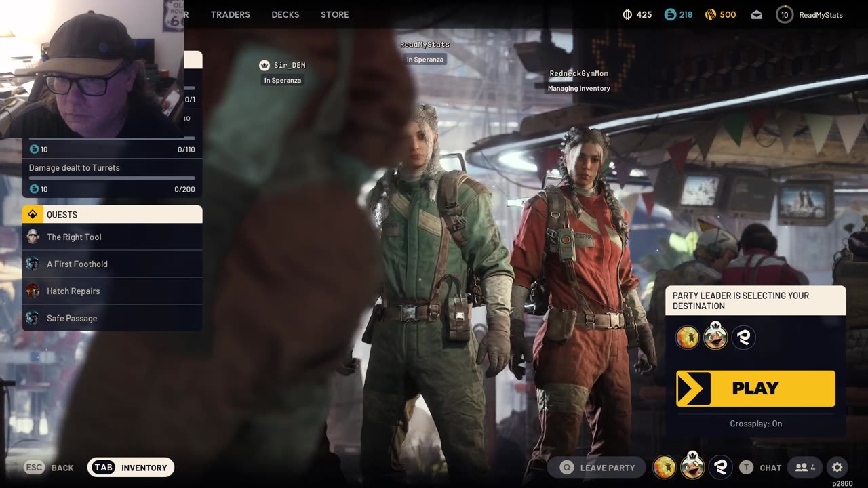The height and width of the screenshot is (488, 868).
Task: Click the orange avatar in bottom bar
Action: click(x=665, y=467)
